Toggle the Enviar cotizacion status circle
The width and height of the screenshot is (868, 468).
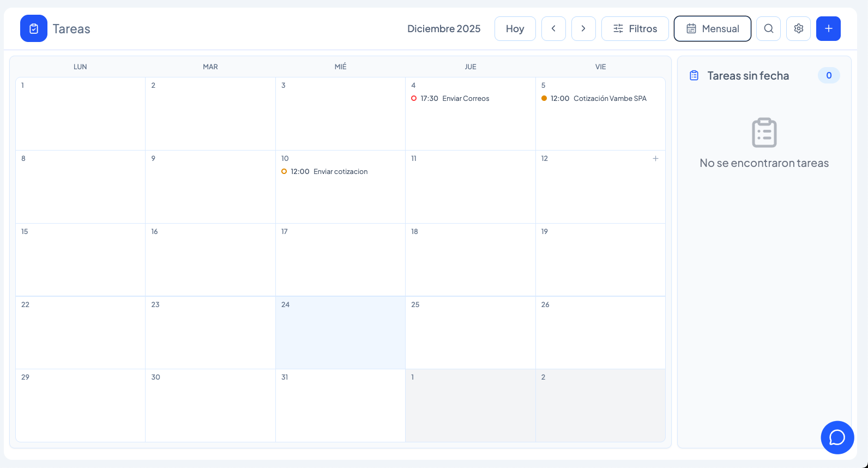[284, 172]
